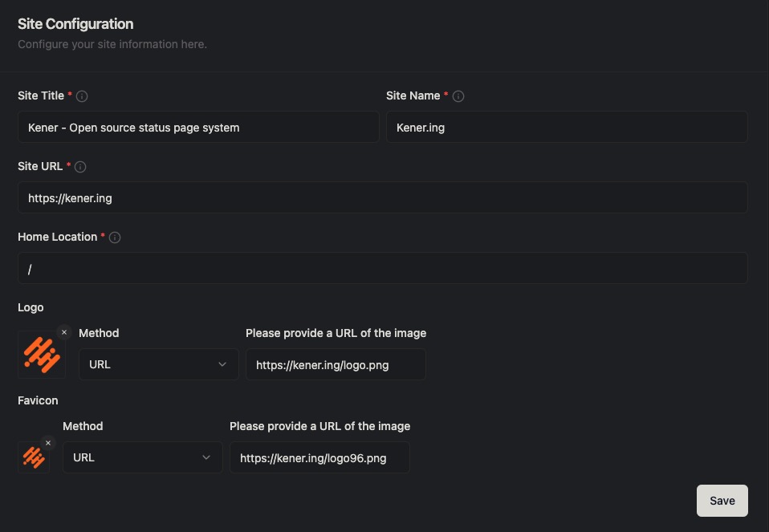Remove the favicon using its × icon
Viewport: 769px width, 532px height.
[x=48, y=442]
